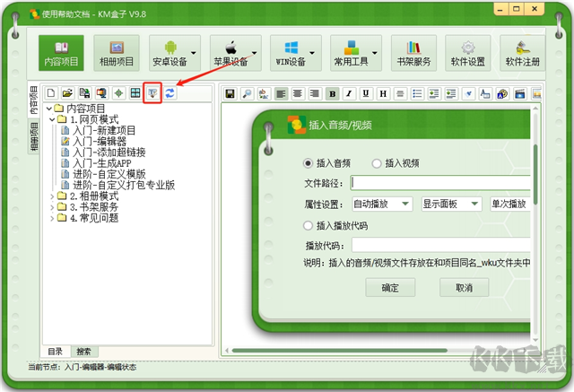The height and width of the screenshot is (392, 574).
Task: Expand the 2.相册模式 tree folder
Action: pos(52,196)
